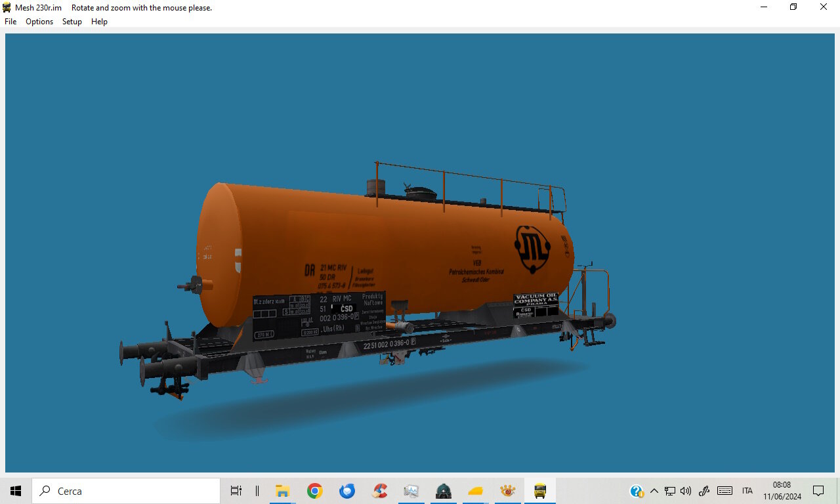Click the orange tank wagon 3D model

(x=367, y=282)
